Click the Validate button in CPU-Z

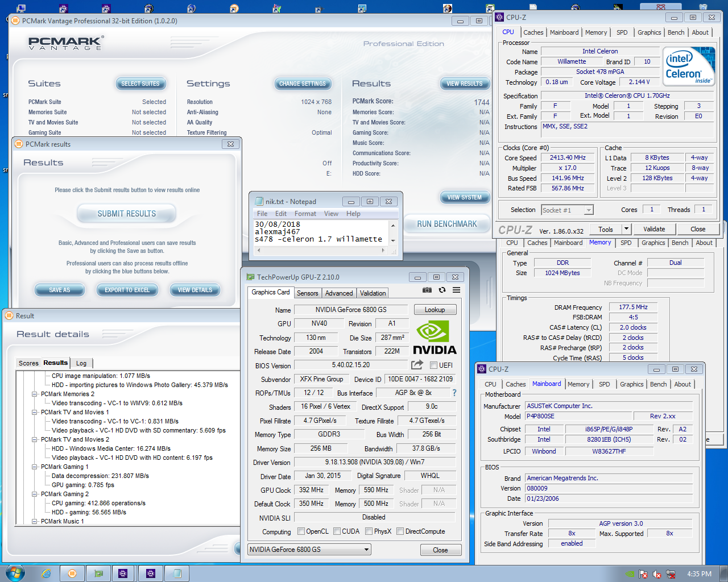point(654,229)
